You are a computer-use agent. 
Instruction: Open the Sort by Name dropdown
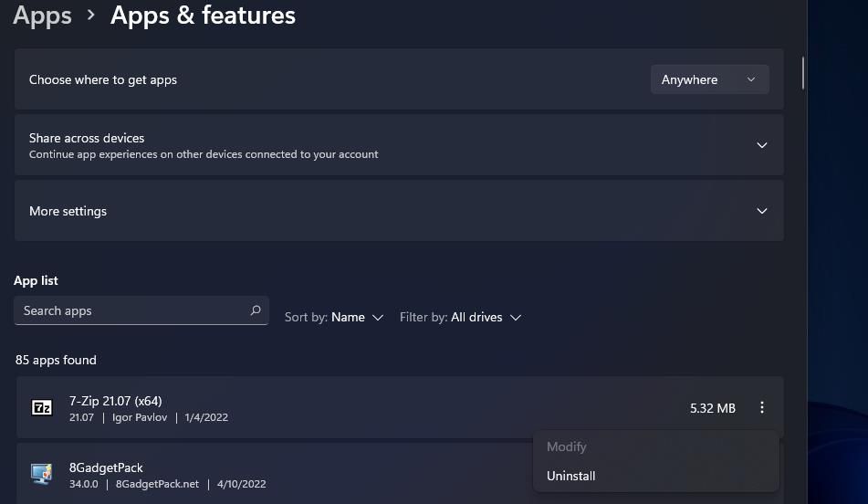click(x=334, y=318)
